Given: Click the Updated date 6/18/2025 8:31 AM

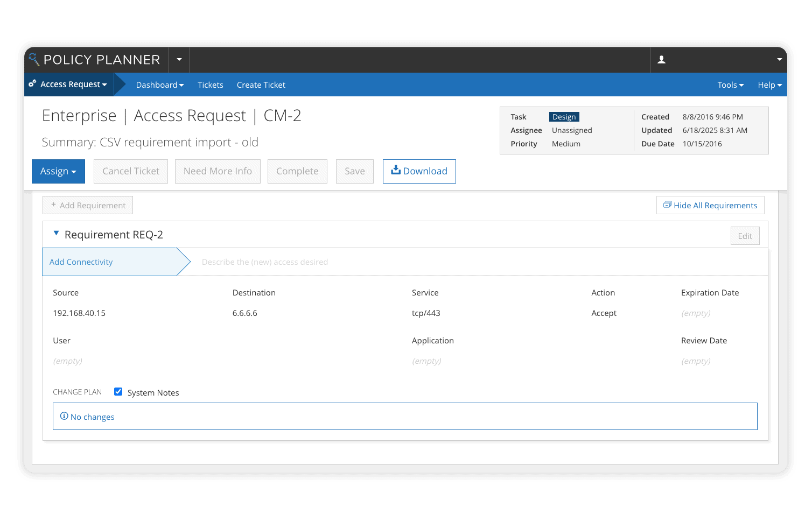Looking at the screenshot, I should click(715, 130).
